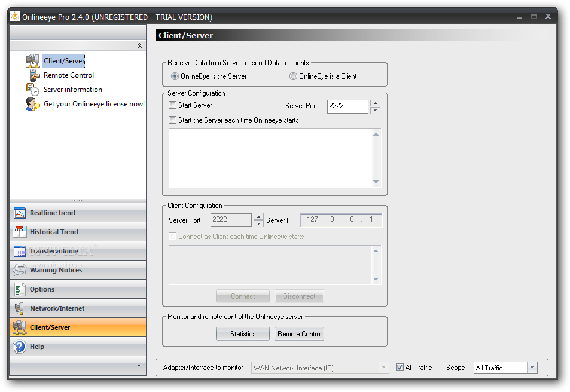
Task: Open the Adapter/Interface to monitor dropdown
Action: tap(383, 367)
